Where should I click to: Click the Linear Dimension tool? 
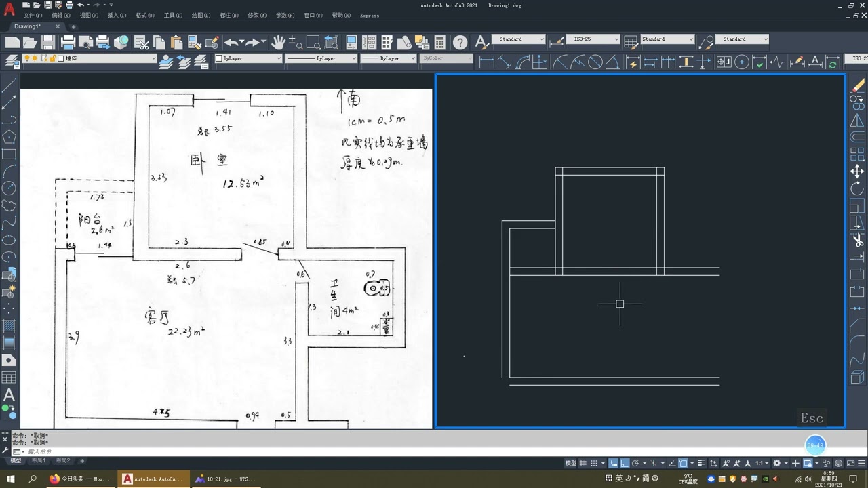(x=486, y=62)
